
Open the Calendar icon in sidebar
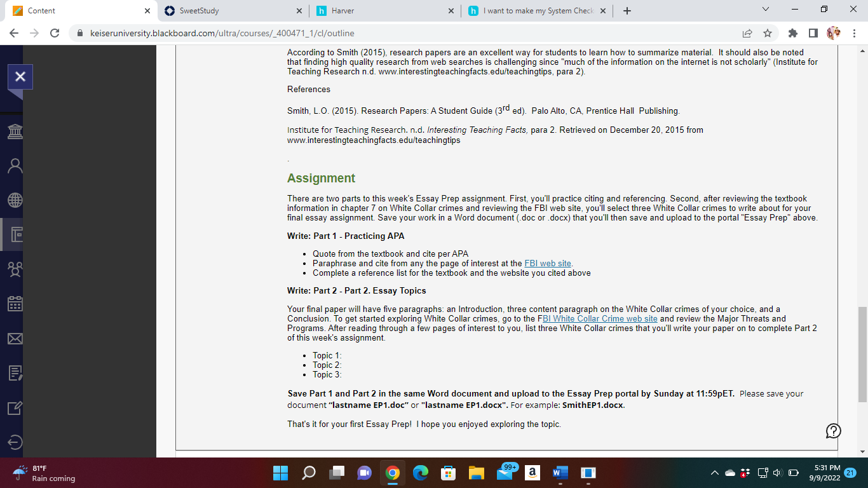pos(15,304)
